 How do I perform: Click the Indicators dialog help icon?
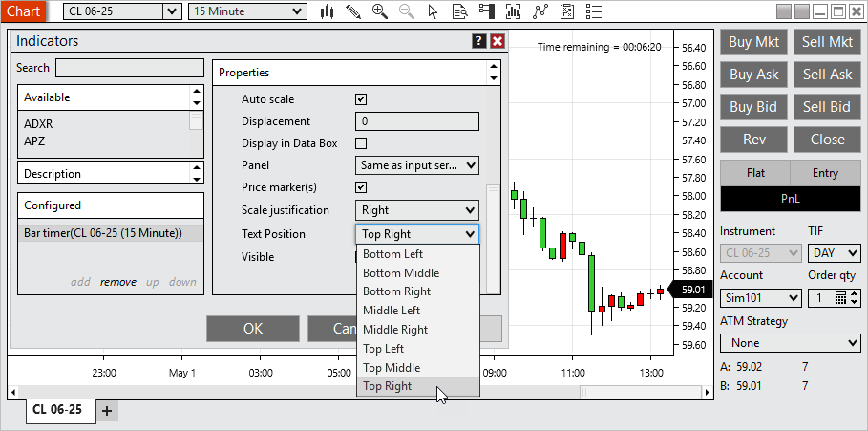pyautogui.click(x=479, y=41)
